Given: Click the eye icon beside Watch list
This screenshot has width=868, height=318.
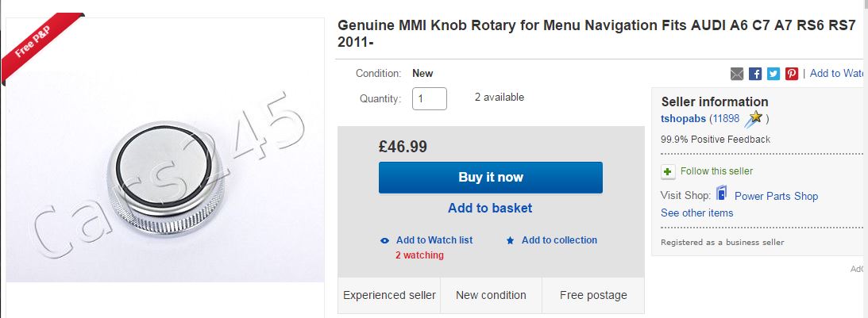Looking at the screenshot, I should (x=385, y=240).
